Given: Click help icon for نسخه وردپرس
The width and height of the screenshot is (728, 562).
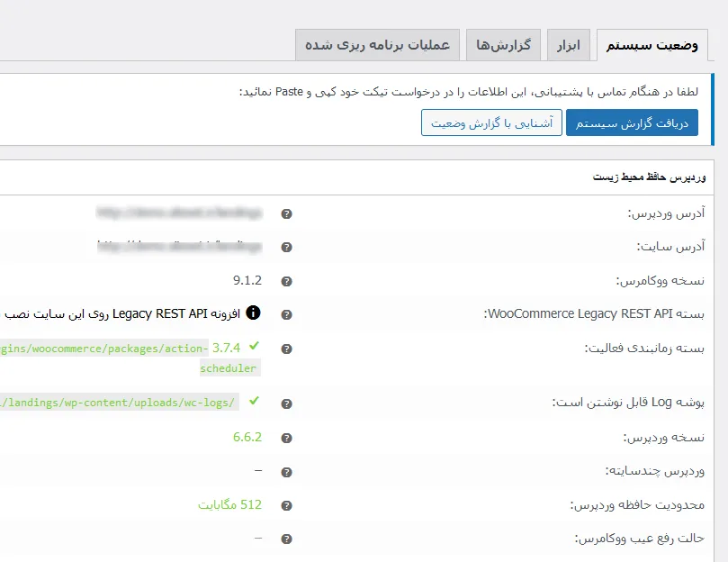Looking at the screenshot, I should [286, 438].
